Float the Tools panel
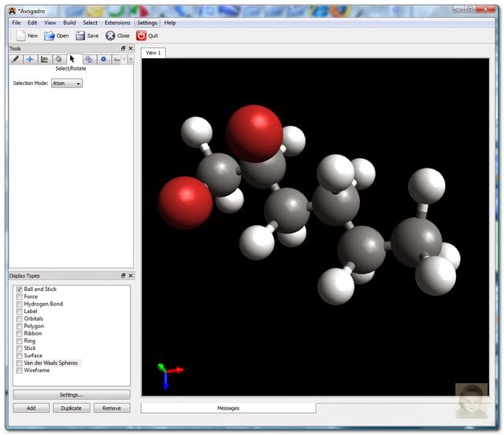The width and height of the screenshot is (504, 435). coord(123,48)
